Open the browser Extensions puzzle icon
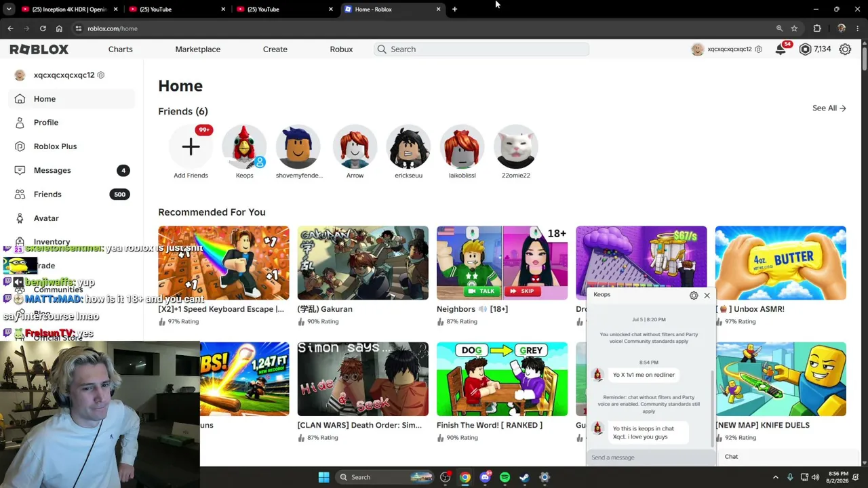This screenshot has width=868, height=488. coord(817,28)
